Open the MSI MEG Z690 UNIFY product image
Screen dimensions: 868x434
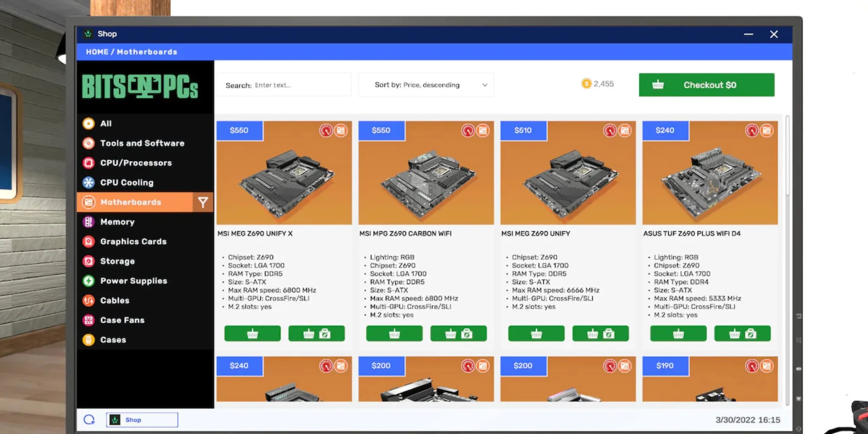click(568, 173)
